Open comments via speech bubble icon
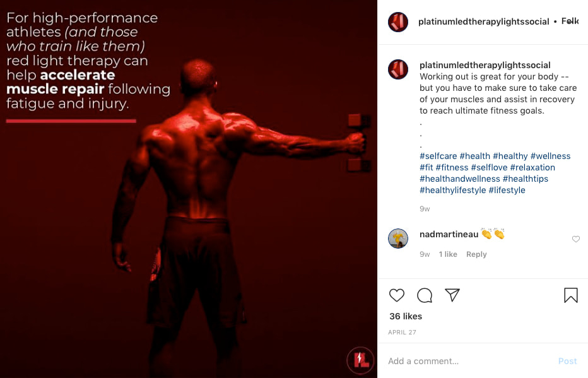Screen dimensions: 588x378 coord(425,295)
